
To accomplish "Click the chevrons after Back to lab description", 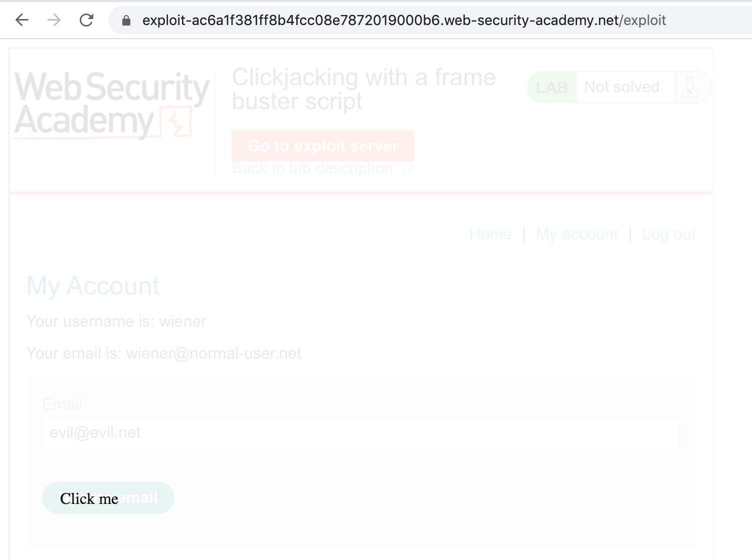I will (407, 168).
